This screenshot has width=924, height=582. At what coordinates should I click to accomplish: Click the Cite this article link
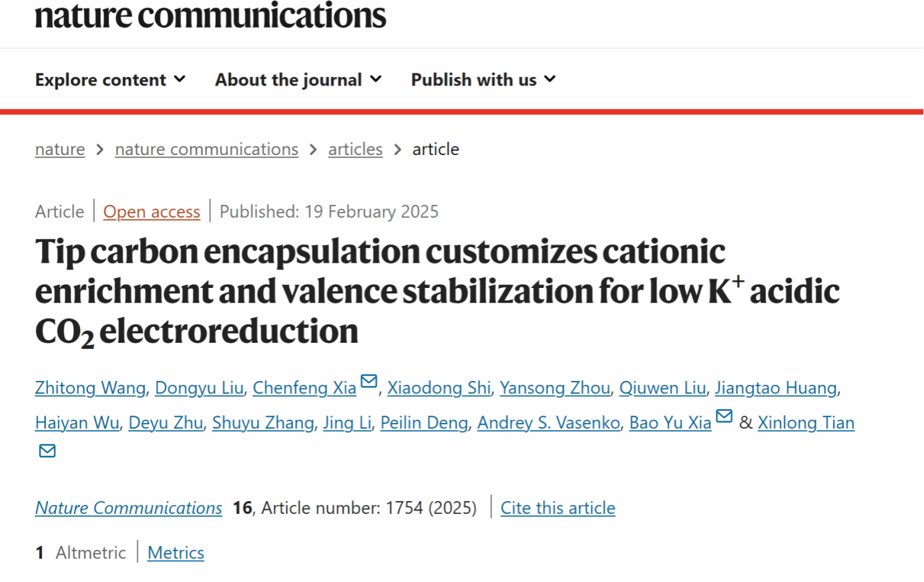click(x=557, y=508)
